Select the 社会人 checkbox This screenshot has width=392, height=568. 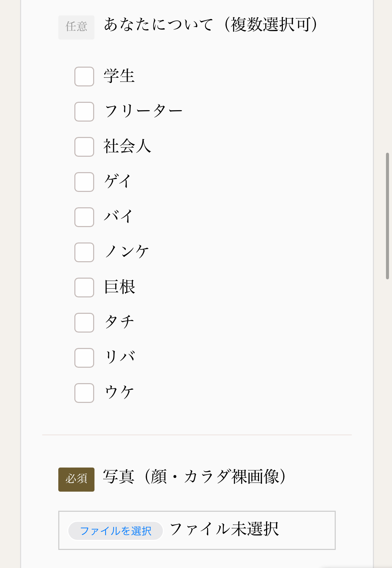coord(84,147)
